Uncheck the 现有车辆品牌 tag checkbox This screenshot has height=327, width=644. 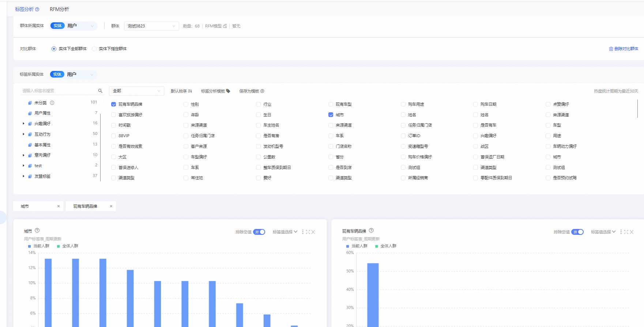[x=114, y=104]
